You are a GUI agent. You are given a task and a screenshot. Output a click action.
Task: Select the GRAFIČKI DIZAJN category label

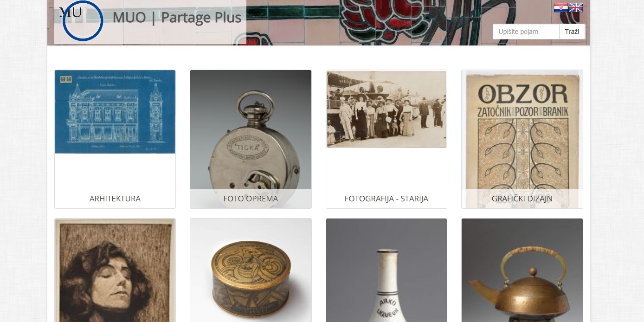point(522,199)
